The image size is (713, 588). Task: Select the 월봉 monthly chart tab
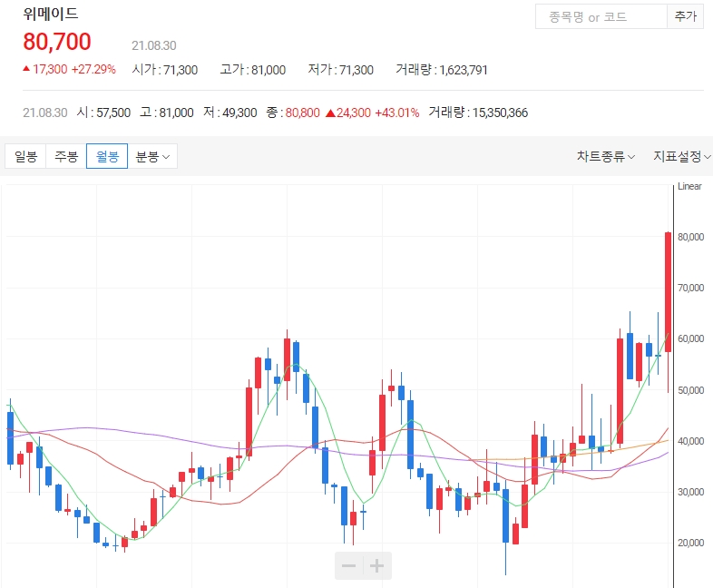click(107, 156)
